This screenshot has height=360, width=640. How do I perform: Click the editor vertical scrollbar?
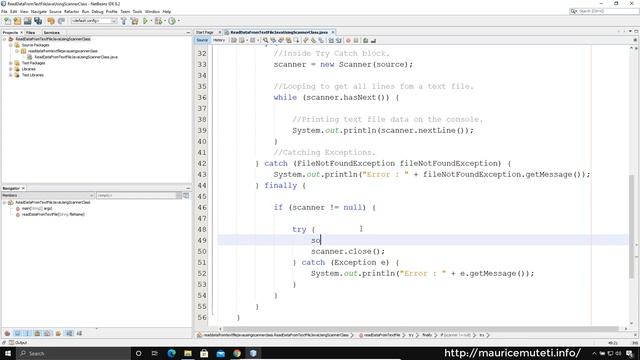click(x=631, y=227)
